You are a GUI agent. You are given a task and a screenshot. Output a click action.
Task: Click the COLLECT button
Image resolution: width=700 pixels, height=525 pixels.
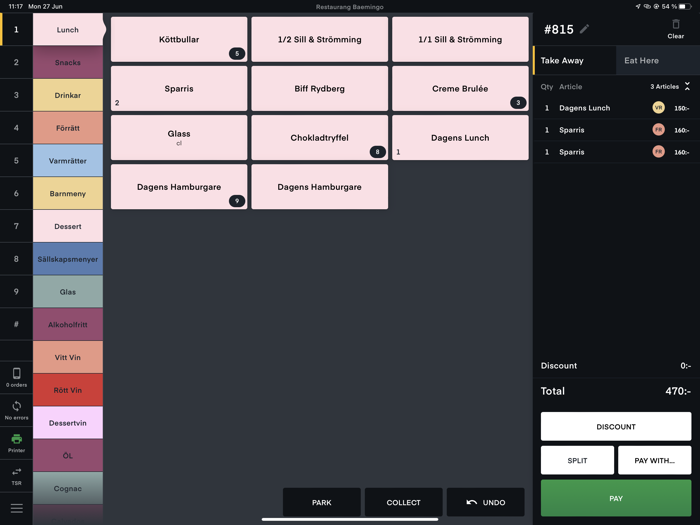tap(404, 502)
